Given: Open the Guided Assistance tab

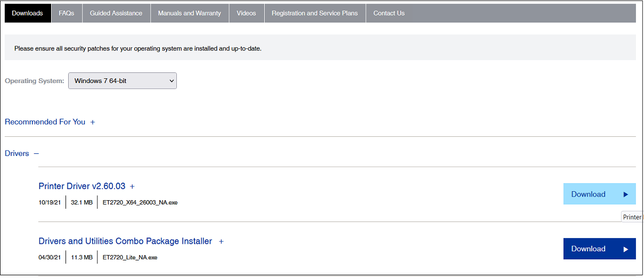Looking at the screenshot, I should pos(116,13).
